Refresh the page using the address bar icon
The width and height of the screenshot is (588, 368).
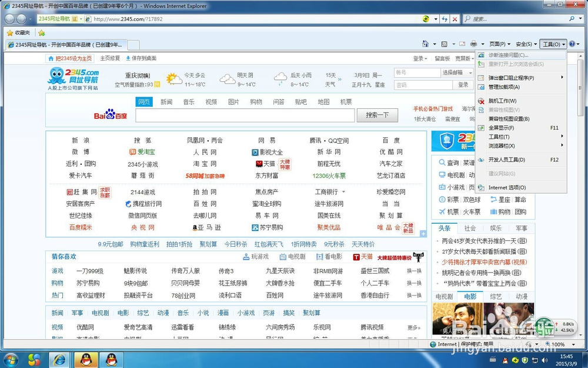tap(445, 19)
